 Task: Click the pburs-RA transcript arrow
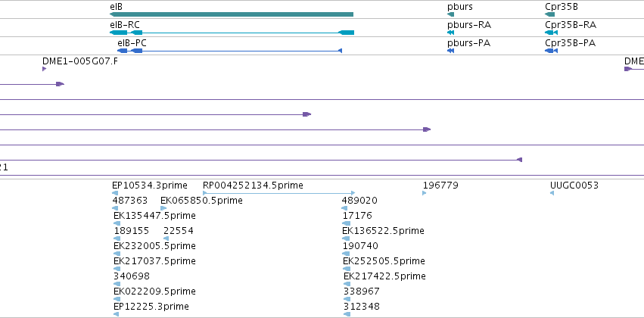(x=450, y=33)
